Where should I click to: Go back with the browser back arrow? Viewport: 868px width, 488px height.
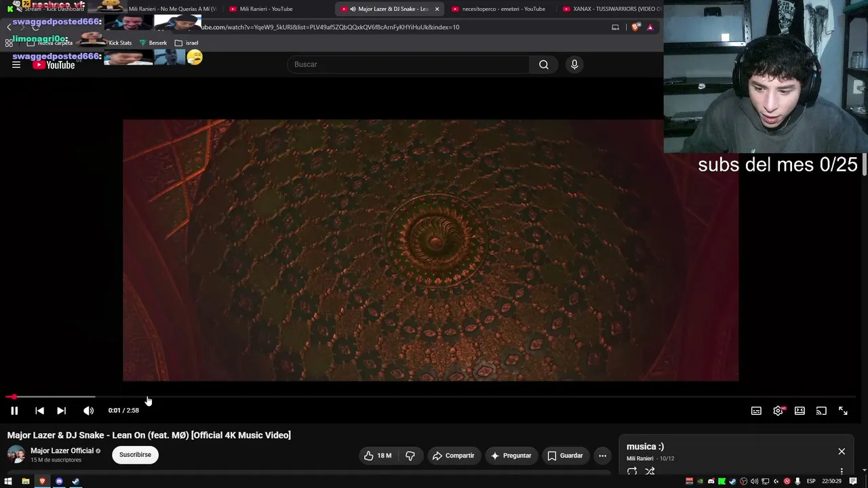tap(9, 27)
